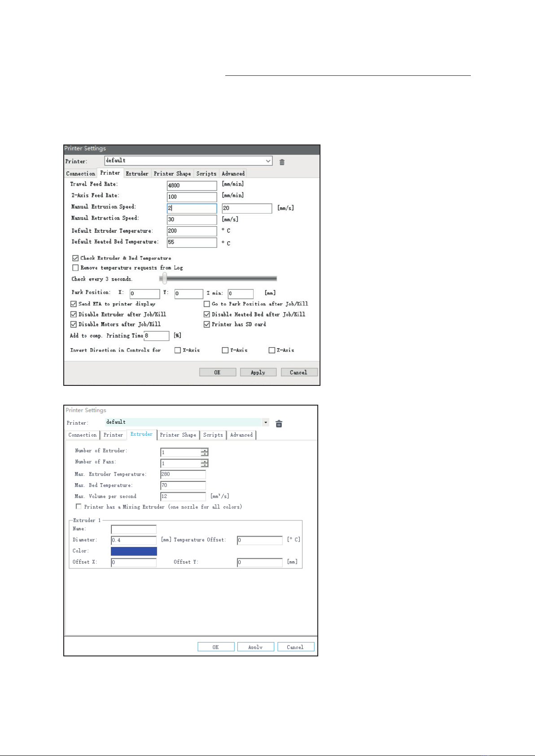
Task: Click Temperature Offset field
Action: click(260, 540)
